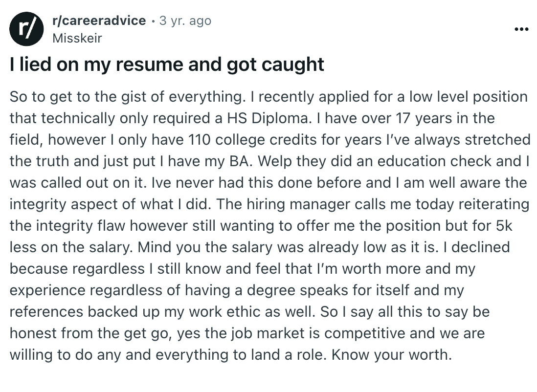Viewport: 537px width, 392px height.
Task: Click the username Misskeir under the subreddit
Action: 76,38
